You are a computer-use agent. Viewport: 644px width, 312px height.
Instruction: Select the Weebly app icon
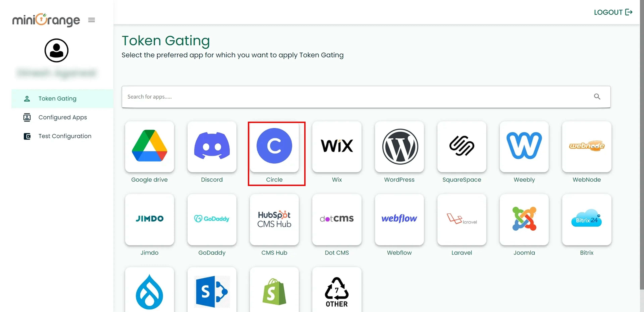click(524, 147)
